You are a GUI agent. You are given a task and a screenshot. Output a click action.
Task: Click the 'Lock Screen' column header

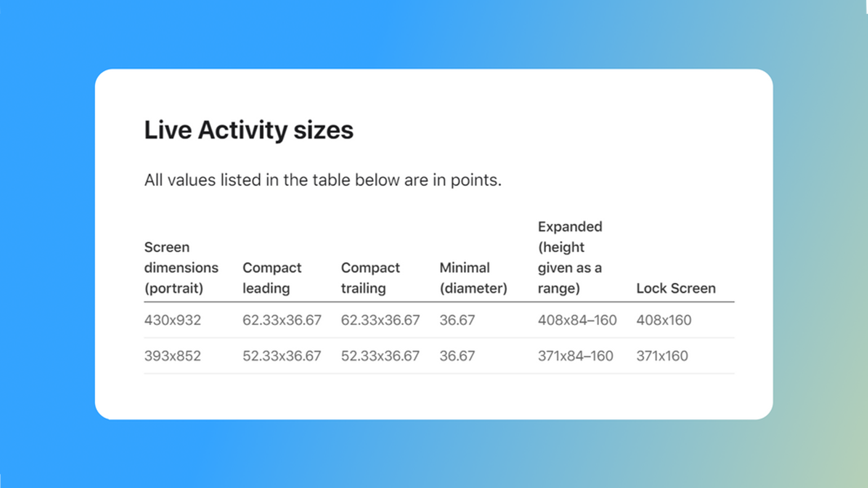coord(676,289)
